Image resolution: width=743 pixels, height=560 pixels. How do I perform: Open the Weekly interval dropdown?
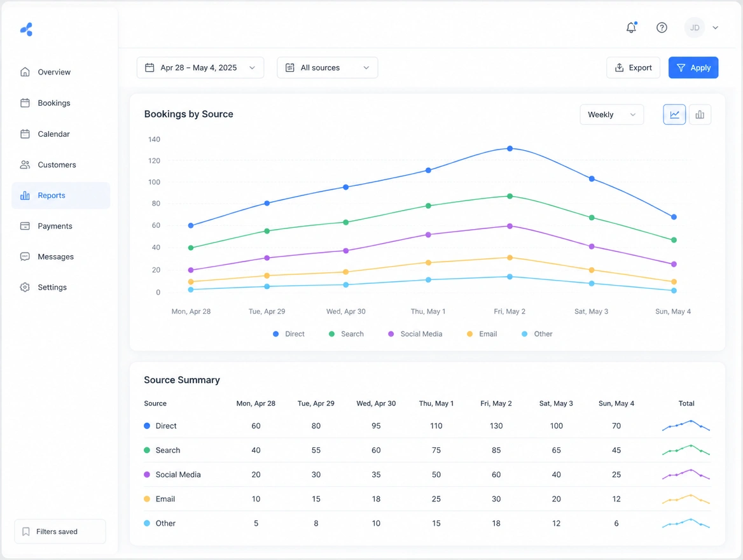tap(612, 115)
